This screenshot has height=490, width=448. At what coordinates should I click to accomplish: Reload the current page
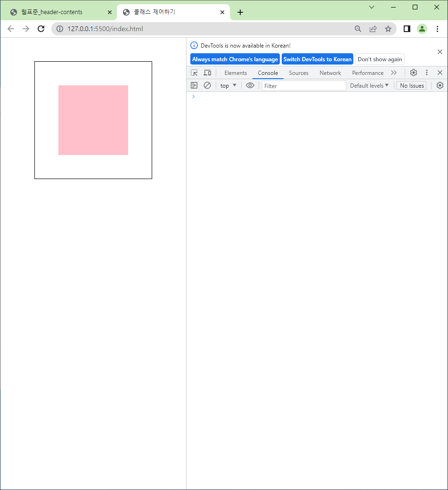[41, 29]
